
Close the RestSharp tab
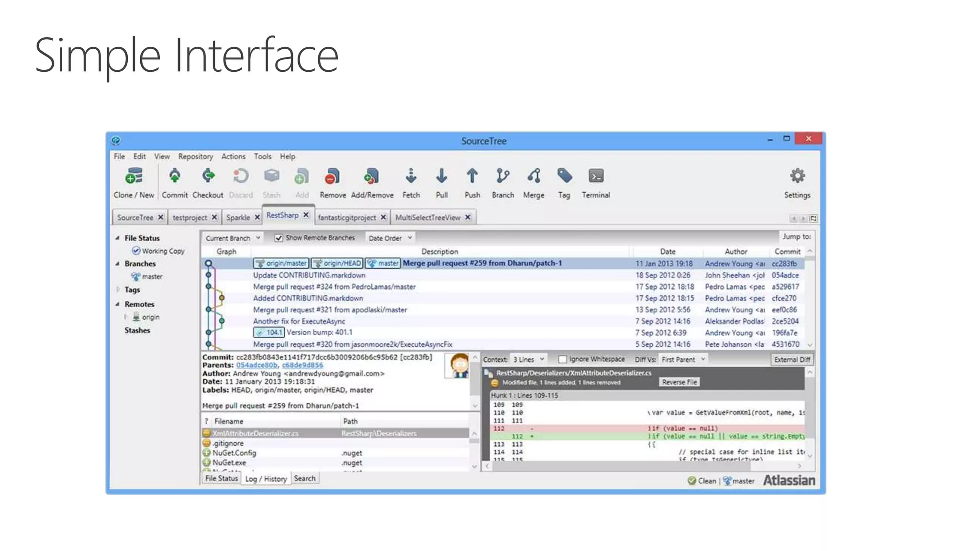(x=306, y=215)
